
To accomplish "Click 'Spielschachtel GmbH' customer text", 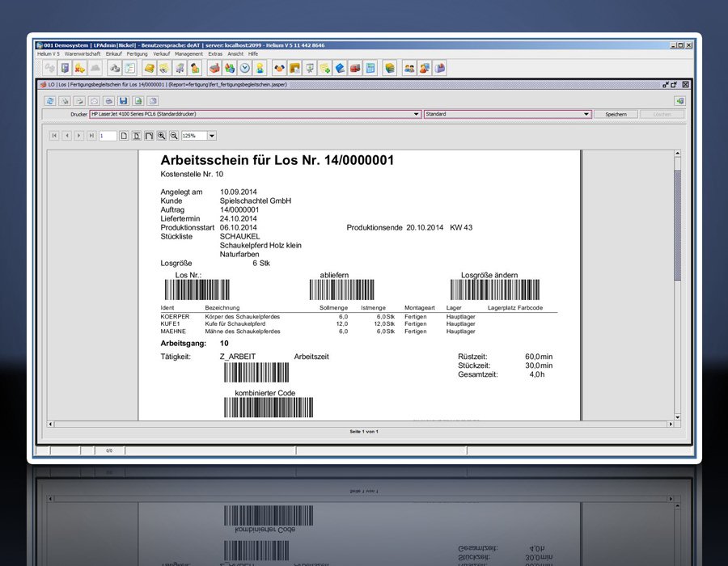I will (x=256, y=201).
